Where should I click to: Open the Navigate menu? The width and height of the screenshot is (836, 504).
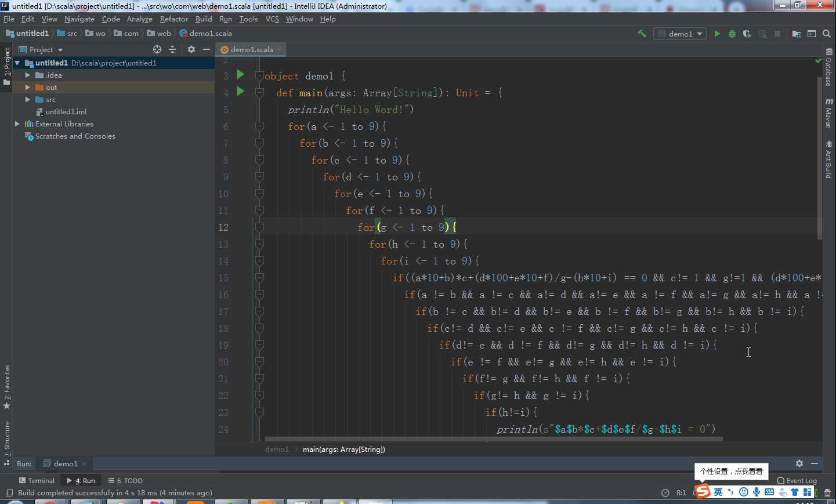click(x=79, y=19)
